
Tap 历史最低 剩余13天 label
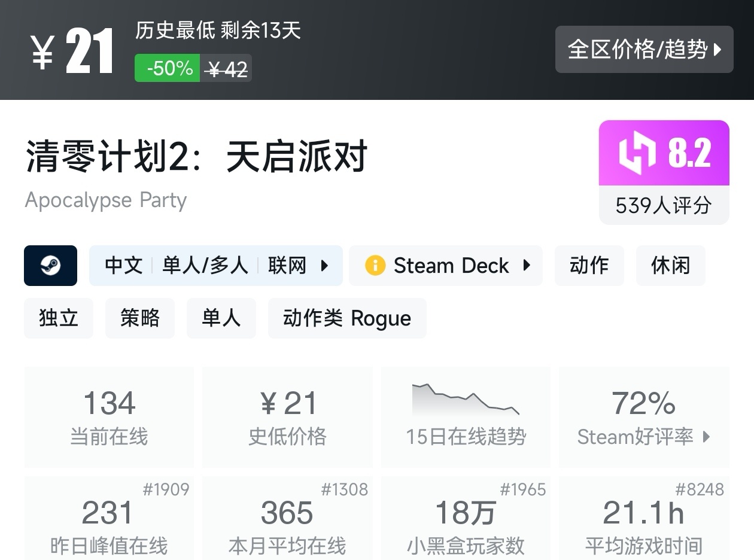coord(218,30)
